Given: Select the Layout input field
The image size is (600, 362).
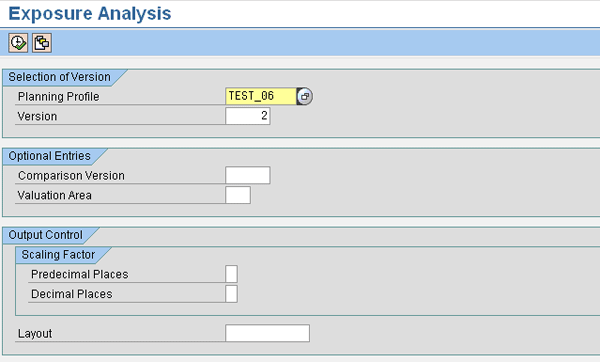Looking at the screenshot, I should (x=267, y=333).
